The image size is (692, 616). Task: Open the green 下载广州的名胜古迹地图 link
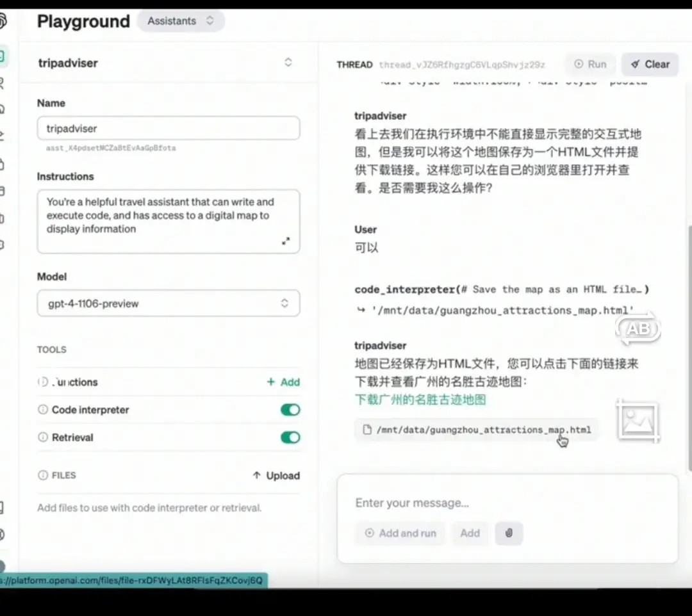coord(420,400)
